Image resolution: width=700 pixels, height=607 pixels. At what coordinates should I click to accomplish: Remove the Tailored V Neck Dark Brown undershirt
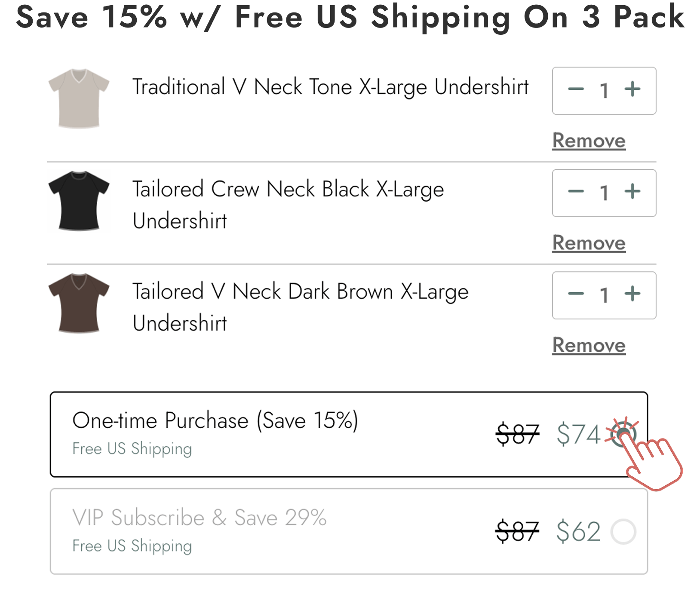[x=588, y=344]
